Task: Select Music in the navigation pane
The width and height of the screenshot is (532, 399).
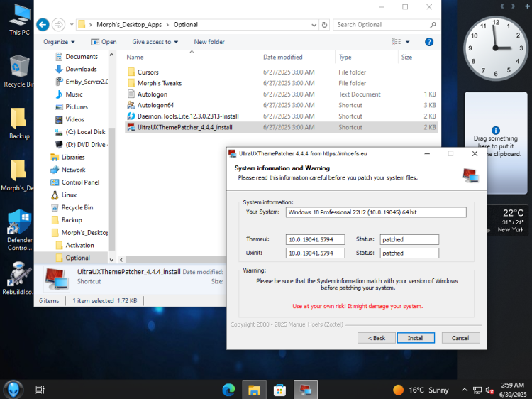Action: pos(70,94)
